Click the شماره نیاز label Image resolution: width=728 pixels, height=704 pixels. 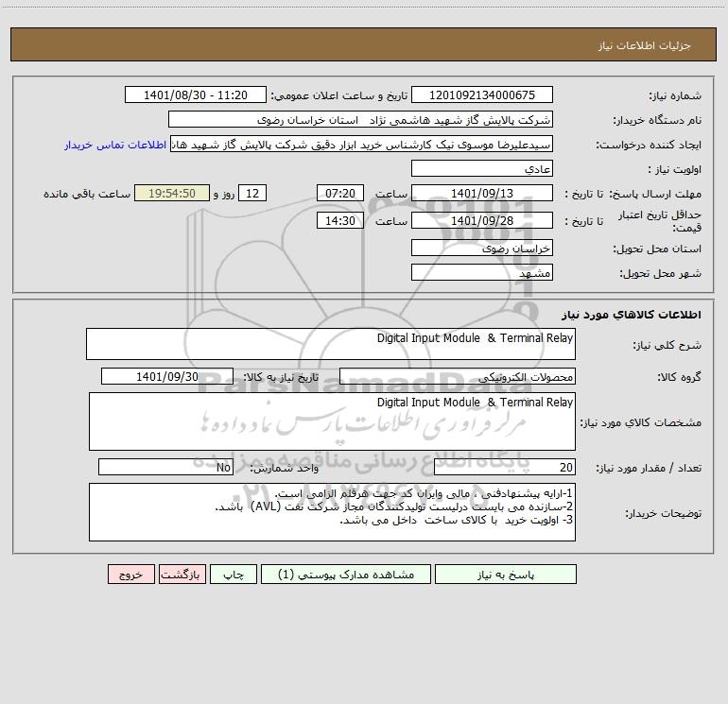point(675,95)
